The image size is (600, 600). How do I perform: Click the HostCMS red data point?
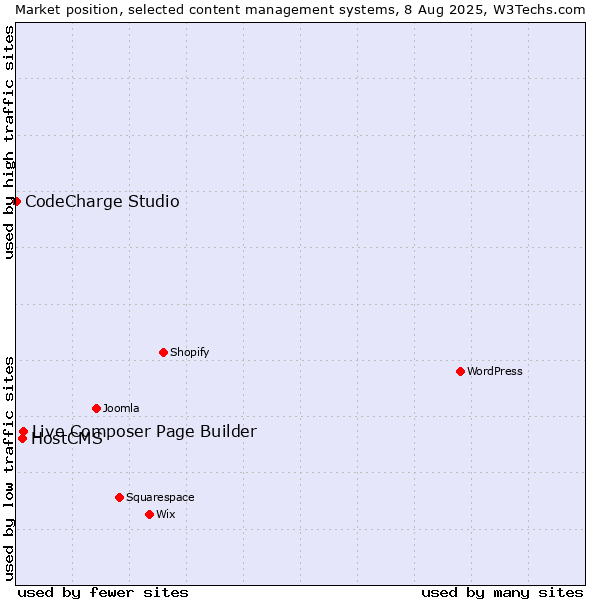(x=23, y=438)
